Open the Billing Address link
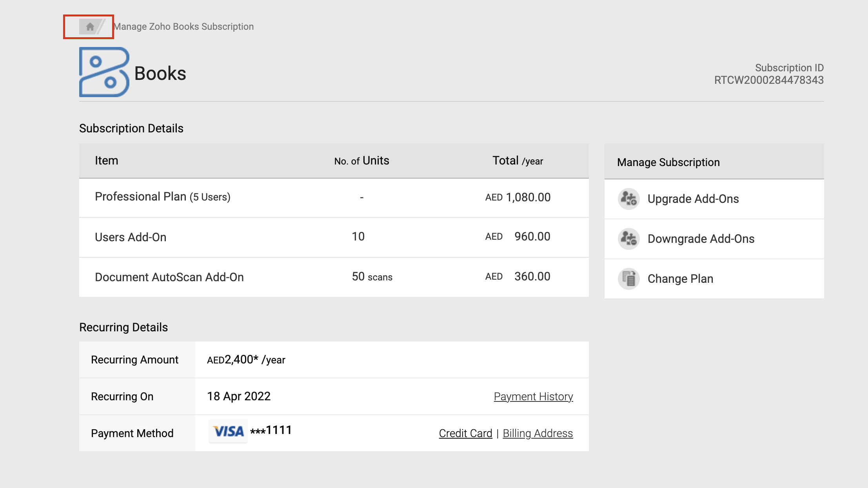The width and height of the screenshot is (868, 488). [x=538, y=434]
